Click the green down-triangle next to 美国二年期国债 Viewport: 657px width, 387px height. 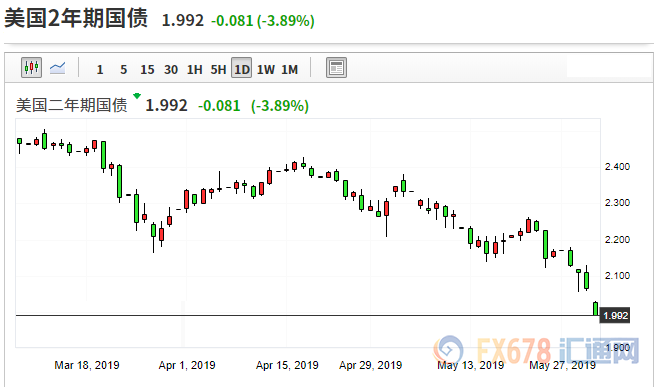[137, 96]
